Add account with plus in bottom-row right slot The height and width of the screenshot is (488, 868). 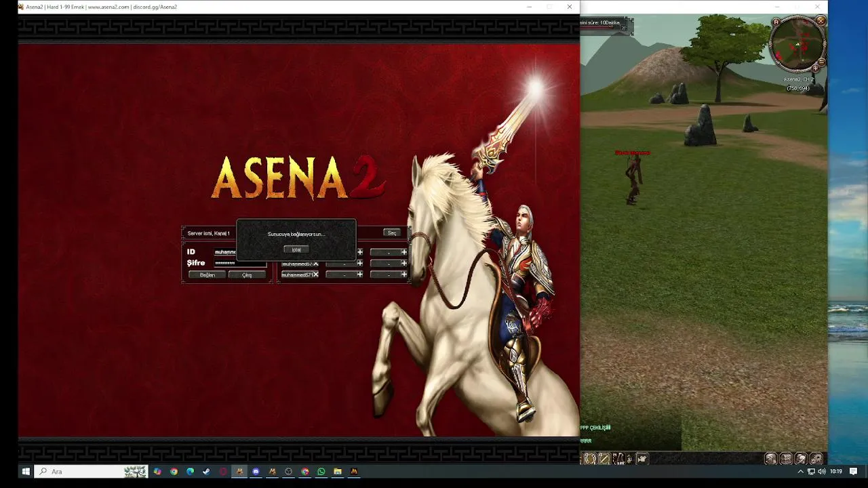pos(404,274)
